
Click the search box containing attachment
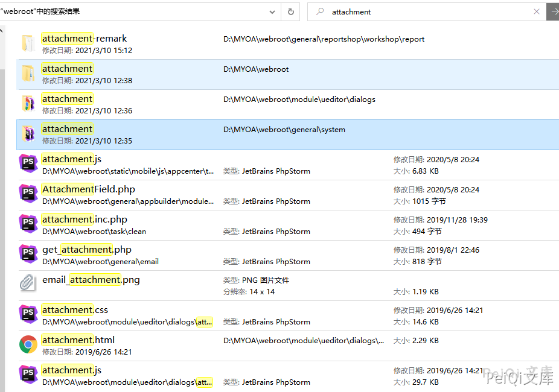click(427, 11)
